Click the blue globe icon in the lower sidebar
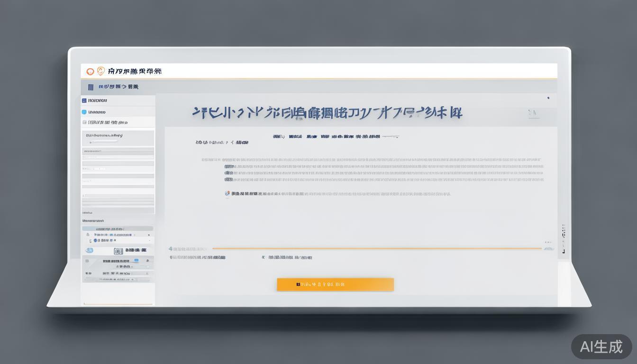The height and width of the screenshot is (364, 637). tap(90, 250)
